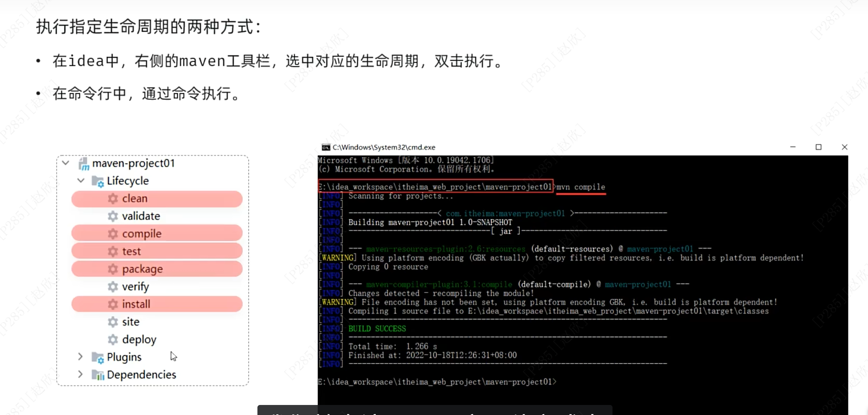The width and height of the screenshot is (868, 415).
Task: Select the install lifecycle phase
Action: click(x=136, y=304)
